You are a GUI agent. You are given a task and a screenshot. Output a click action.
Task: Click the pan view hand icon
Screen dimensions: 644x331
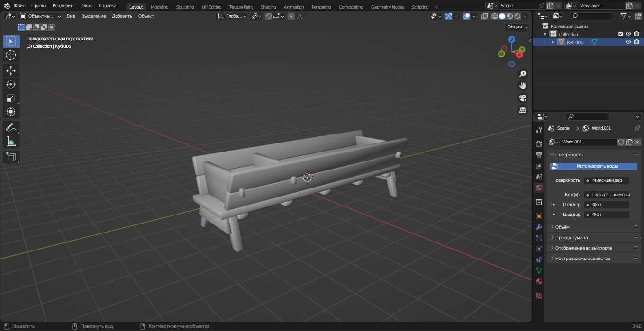coord(523,86)
